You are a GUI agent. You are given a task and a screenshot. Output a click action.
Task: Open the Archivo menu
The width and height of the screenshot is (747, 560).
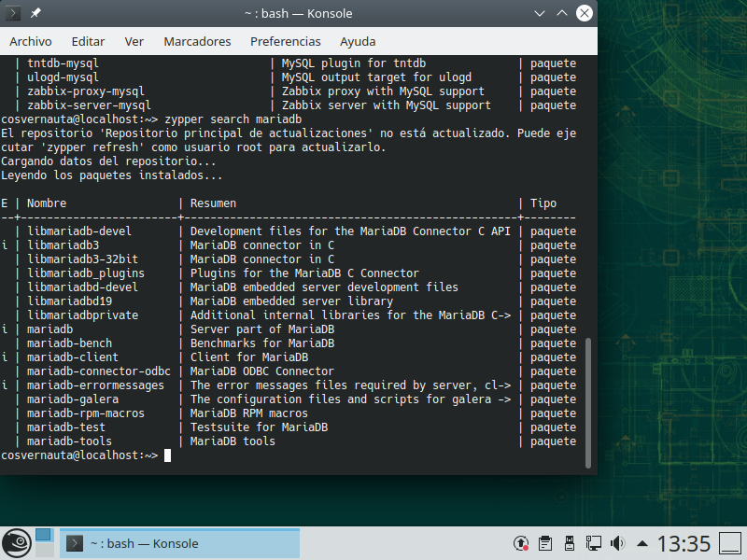[x=31, y=41]
